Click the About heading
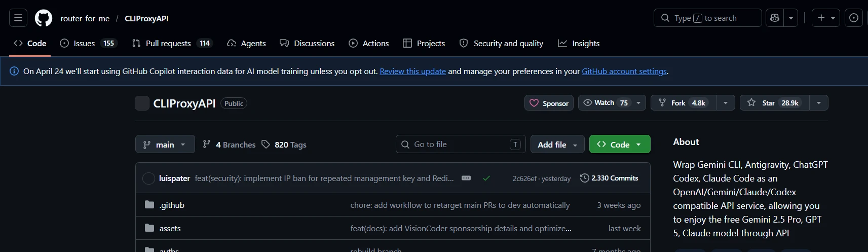The image size is (868, 252). point(686,142)
